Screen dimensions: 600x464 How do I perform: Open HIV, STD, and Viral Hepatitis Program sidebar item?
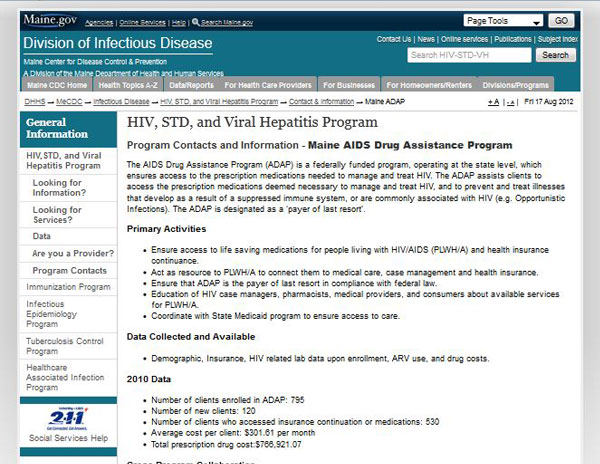click(64, 161)
